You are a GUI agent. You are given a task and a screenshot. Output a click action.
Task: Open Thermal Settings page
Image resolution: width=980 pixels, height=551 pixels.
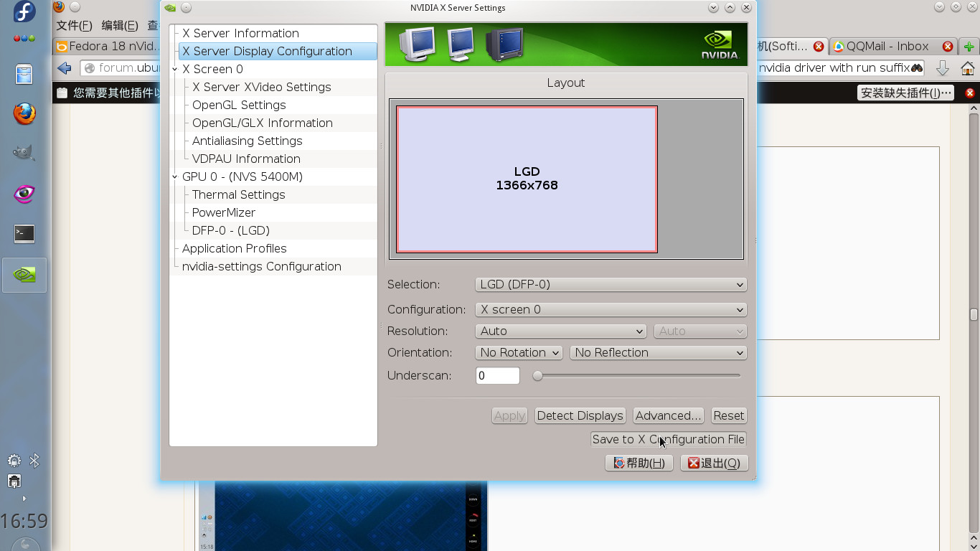[238, 195]
